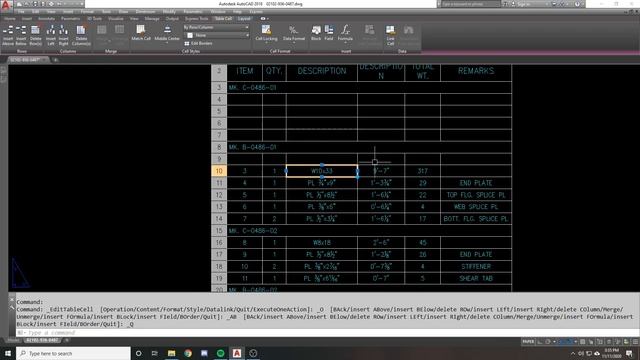Open Chrome from taskbar
This screenshot has width=640, height=360.
coord(188,353)
